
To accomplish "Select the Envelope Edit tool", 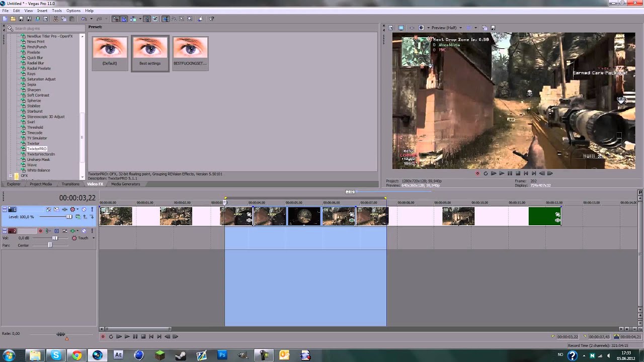I will tap(174, 19).
